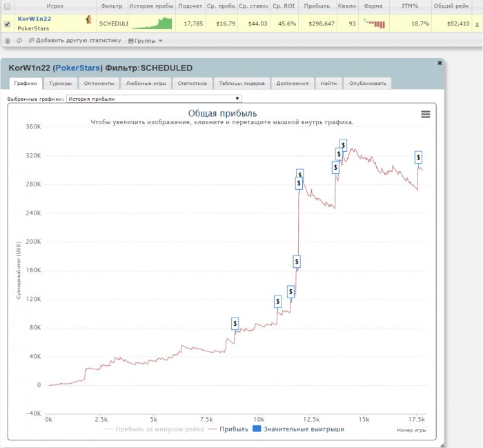Click the player avatar icon beside KorW1n22
Image resolution: width=483 pixels, height=448 pixels.
88,19
